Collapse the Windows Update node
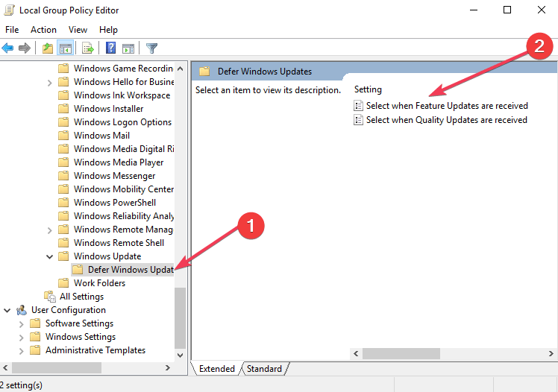Screen dimensions: 558x392 click(x=50, y=256)
